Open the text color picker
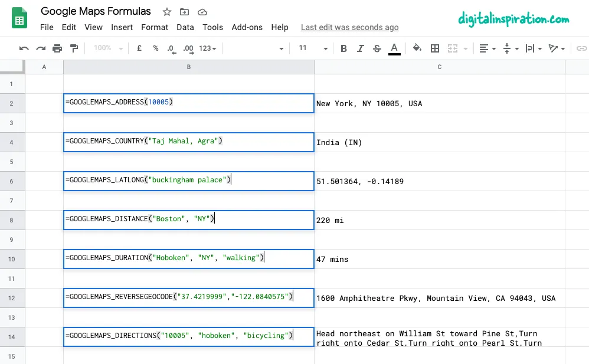589x364 pixels. point(394,48)
